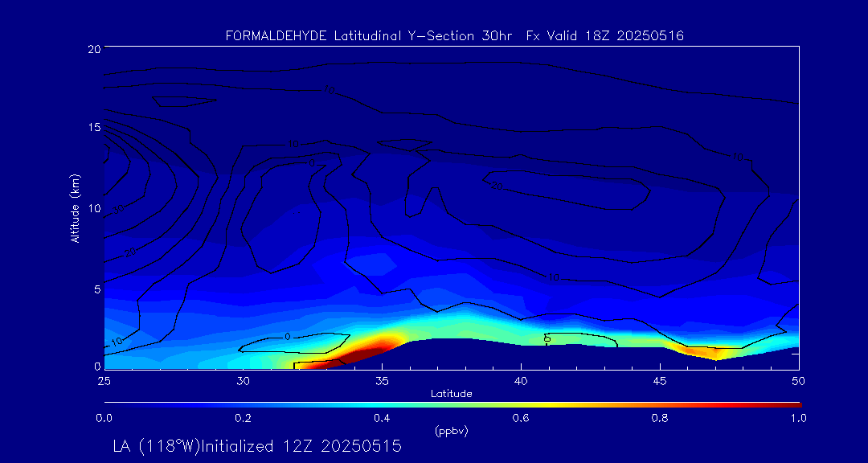Click the colorbar tick label '0.0'
The width and height of the screenshot is (868, 463).
[x=104, y=418]
